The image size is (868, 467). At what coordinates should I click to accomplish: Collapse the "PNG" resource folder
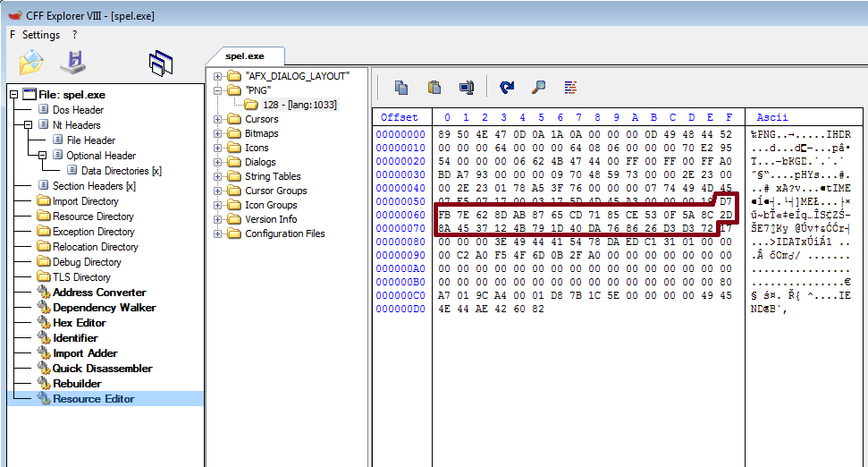(x=217, y=90)
